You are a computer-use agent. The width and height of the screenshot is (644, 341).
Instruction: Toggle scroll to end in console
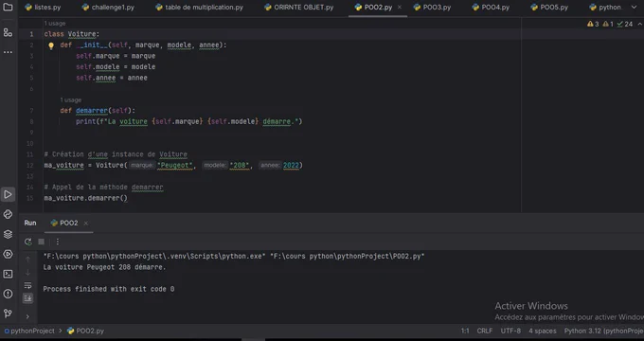tap(27, 298)
